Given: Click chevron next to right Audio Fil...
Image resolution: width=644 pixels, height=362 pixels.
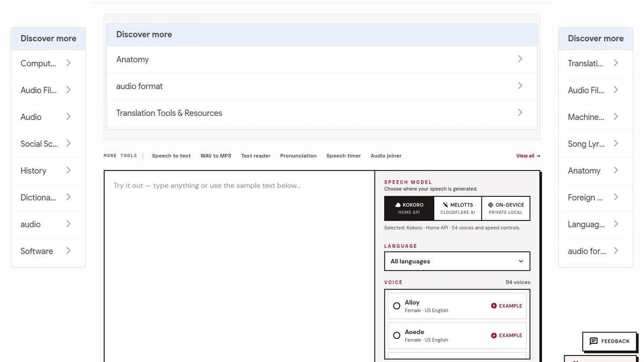Looking at the screenshot, I should click(x=616, y=90).
